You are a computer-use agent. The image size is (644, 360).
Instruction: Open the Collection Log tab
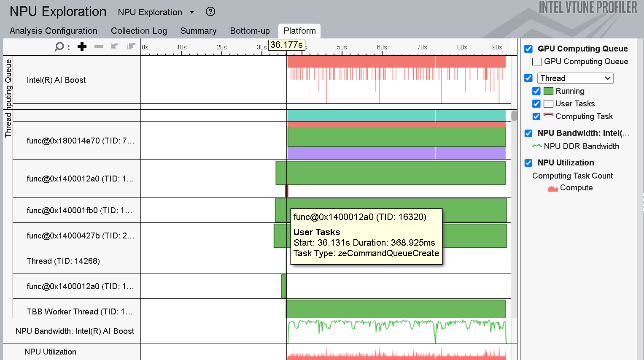(139, 31)
